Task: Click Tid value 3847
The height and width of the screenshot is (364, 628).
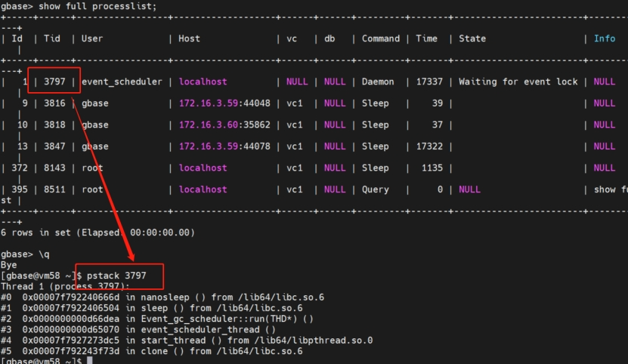Action: [54, 147]
